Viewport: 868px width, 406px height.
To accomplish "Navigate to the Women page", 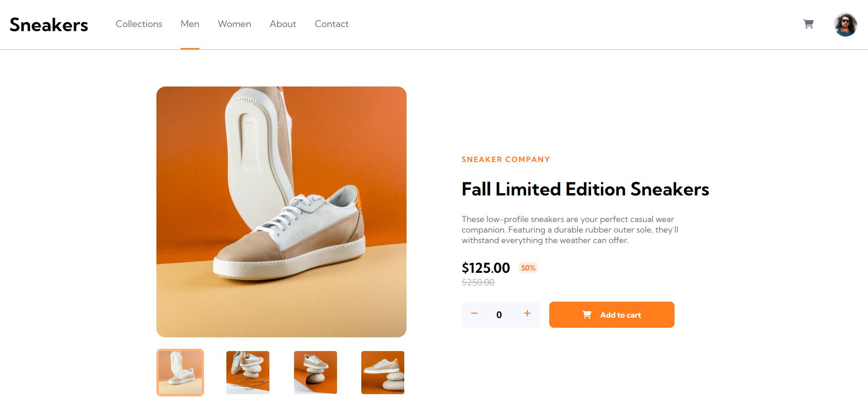I will (x=234, y=24).
